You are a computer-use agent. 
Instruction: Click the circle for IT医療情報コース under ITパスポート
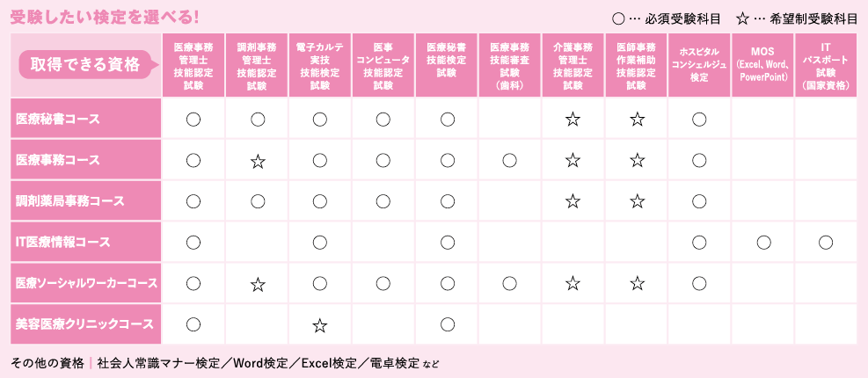826,242
